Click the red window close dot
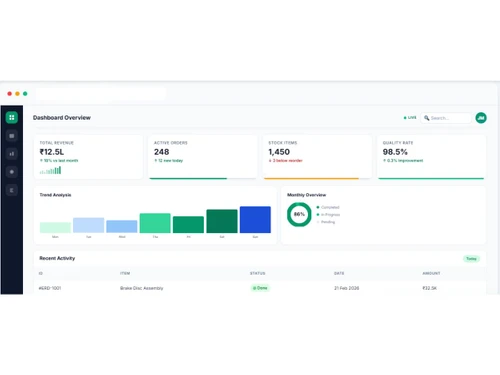 10,94
